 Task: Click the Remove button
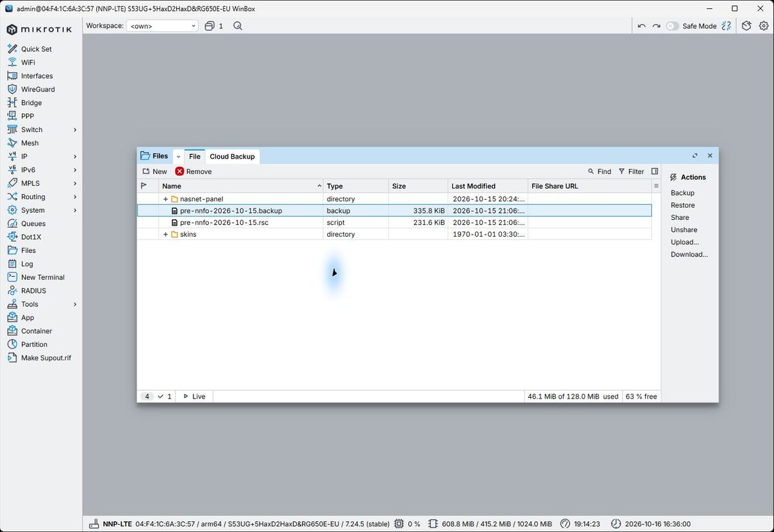coord(193,172)
